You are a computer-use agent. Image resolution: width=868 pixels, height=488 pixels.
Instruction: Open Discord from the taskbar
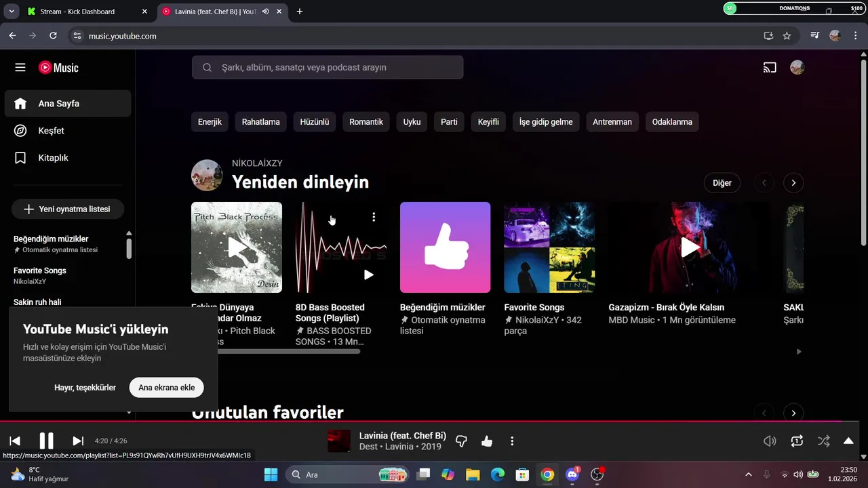(572, 474)
